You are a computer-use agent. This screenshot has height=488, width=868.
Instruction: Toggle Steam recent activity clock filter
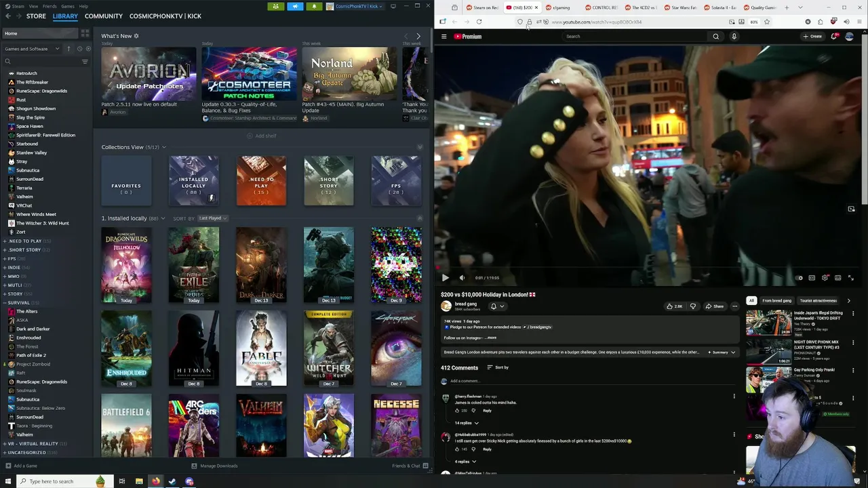(79, 49)
